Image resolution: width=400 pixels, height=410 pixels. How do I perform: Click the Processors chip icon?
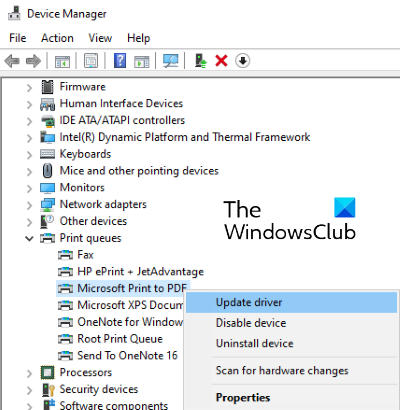(47, 372)
